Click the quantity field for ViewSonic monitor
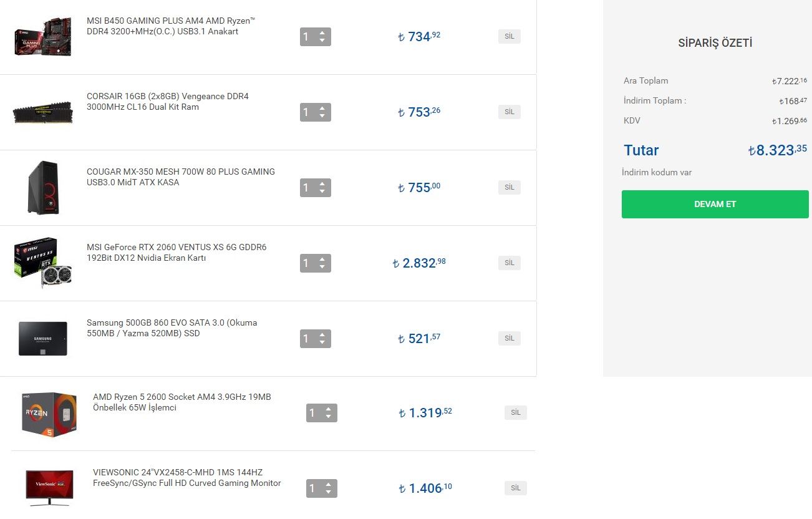The width and height of the screenshot is (812, 519). click(x=313, y=488)
